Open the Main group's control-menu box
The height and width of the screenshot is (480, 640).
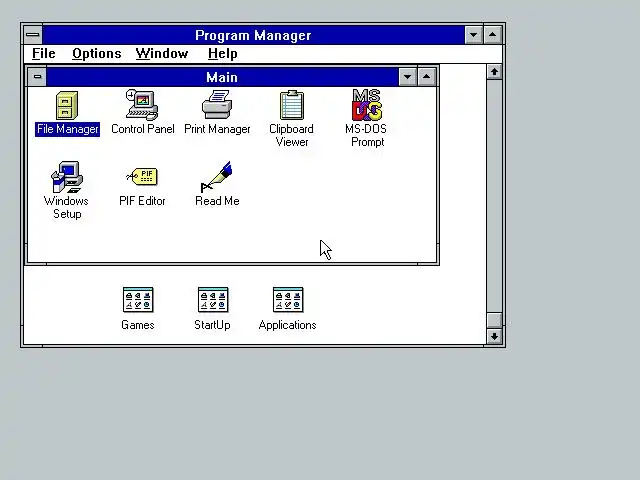tap(37, 77)
